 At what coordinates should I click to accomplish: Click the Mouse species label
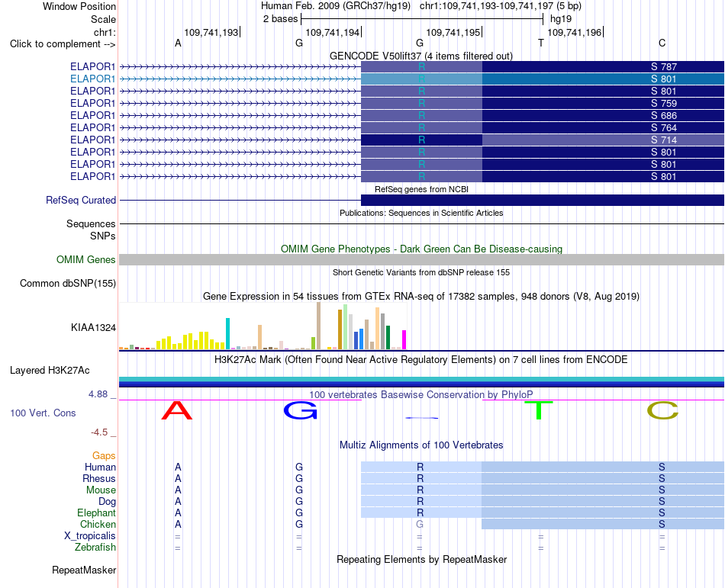click(x=101, y=490)
